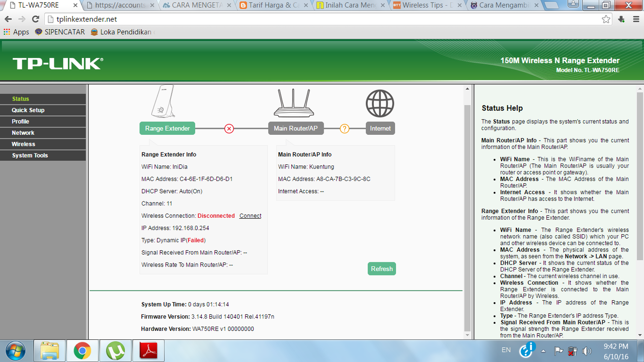Click the Status Help heading
This screenshot has height=362, width=644.
[502, 108]
